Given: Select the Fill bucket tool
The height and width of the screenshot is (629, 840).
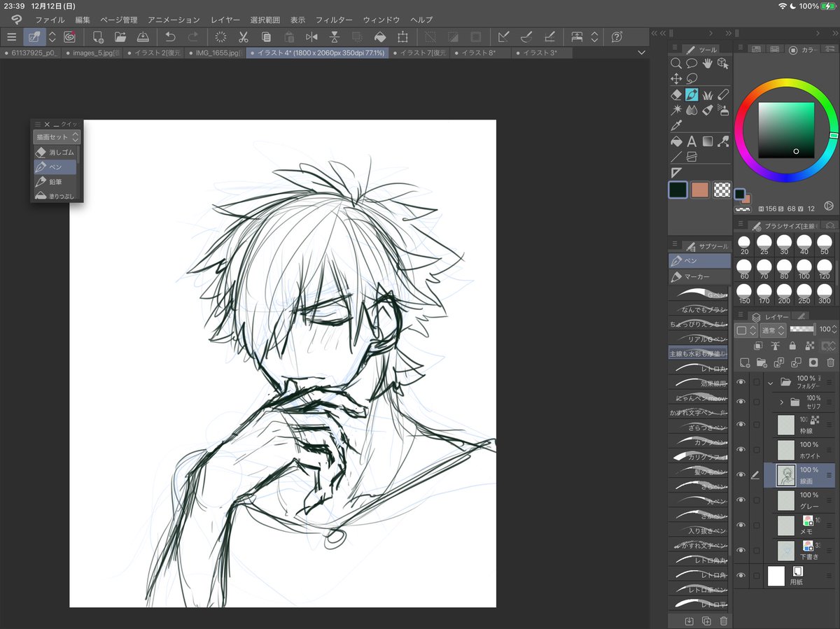Looking at the screenshot, I should [676, 141].
